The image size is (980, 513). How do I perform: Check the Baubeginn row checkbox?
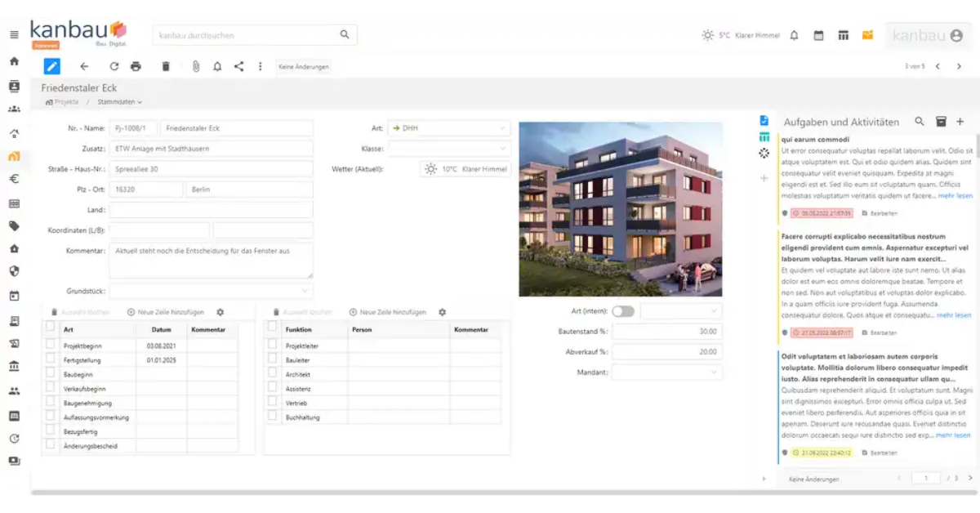tap(51, 373)
